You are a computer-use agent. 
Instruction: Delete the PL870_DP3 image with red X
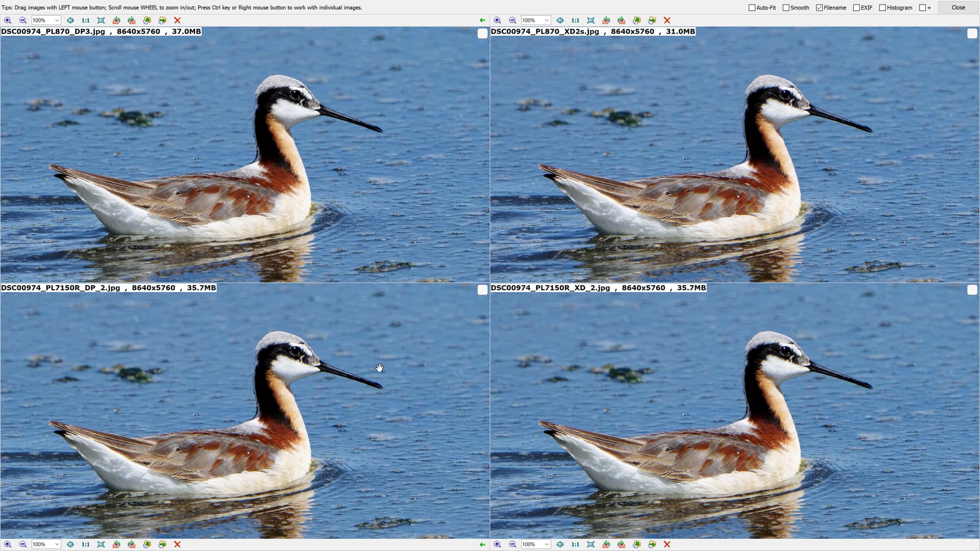[x=178, y=20]
